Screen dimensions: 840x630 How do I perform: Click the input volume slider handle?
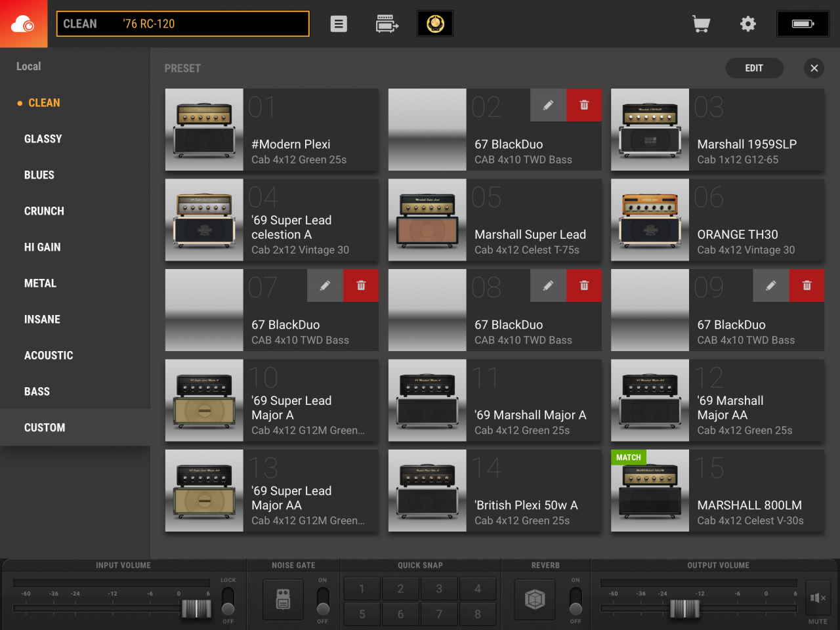(x=196, y=609)
